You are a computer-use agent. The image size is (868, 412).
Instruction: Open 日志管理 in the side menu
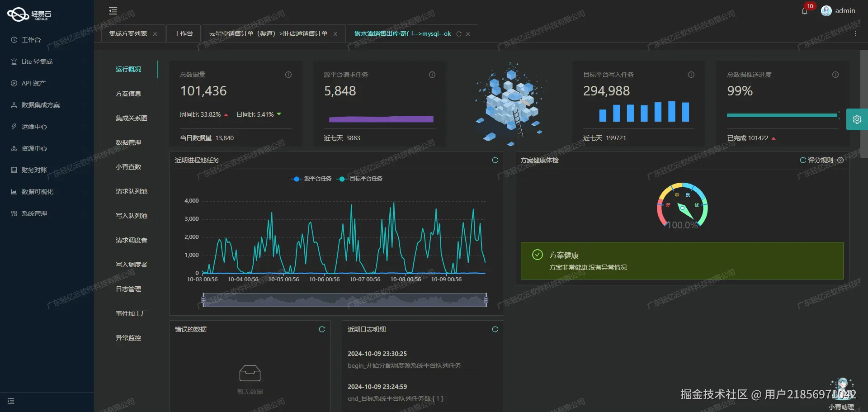[x=128, y=289]
